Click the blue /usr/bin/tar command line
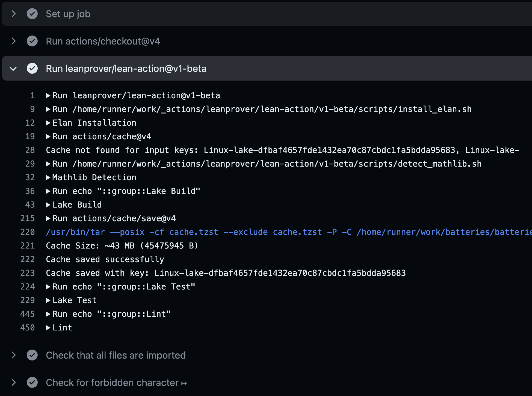This screenshot has height=396, width=532. pos(289,232)
